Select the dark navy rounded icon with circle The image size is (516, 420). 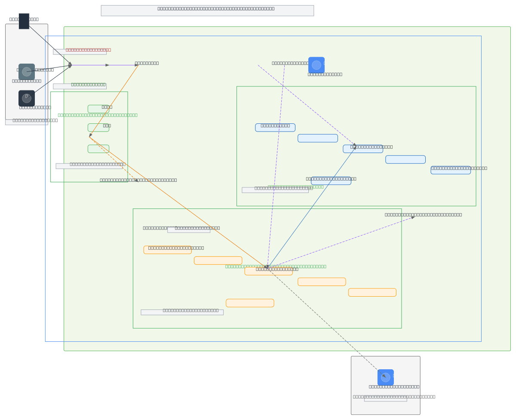[x=27, y=98]
